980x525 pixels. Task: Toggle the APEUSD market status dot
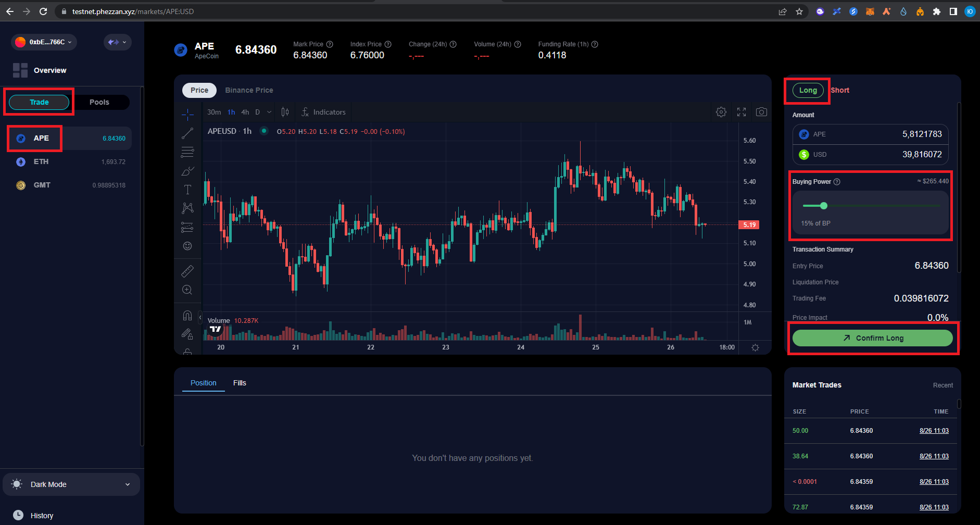pos(264,131)
